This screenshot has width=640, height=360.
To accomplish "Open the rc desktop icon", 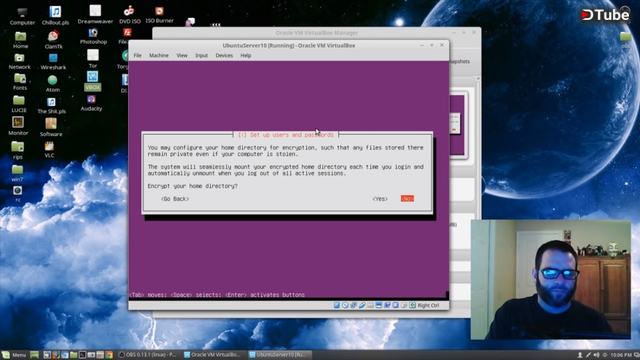I will [18, 194].
